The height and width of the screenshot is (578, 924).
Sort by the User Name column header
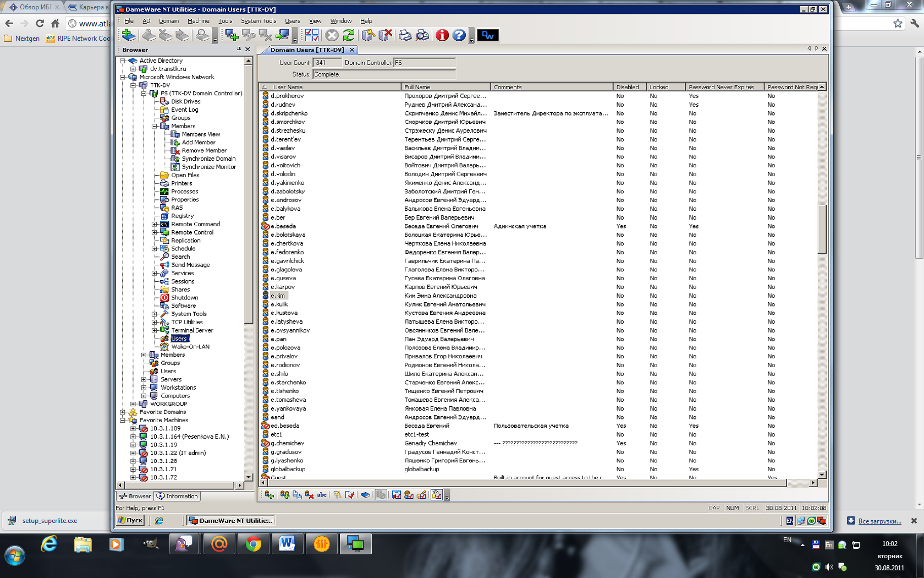330,87
